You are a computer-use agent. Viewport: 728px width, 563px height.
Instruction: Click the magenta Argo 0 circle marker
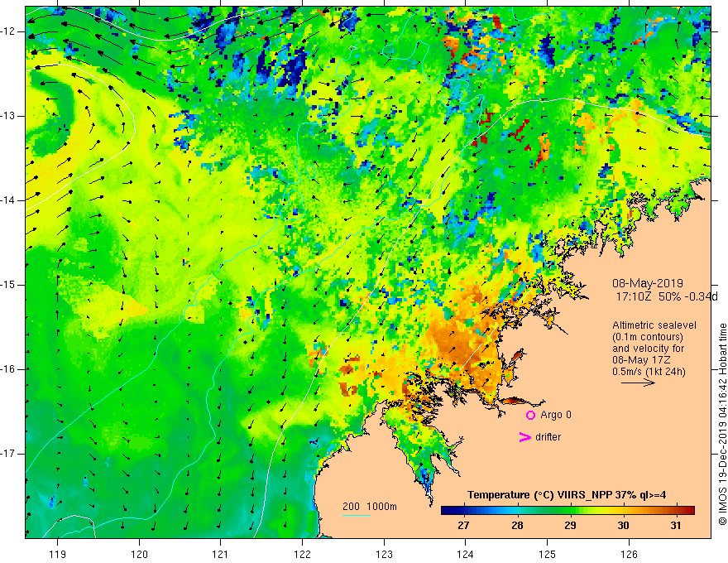[x=530, y=415]
